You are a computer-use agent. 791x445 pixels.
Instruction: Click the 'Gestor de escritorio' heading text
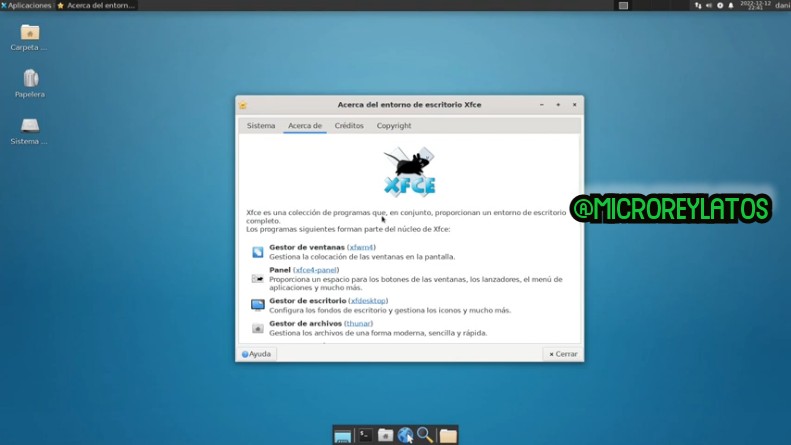(308, 301)
